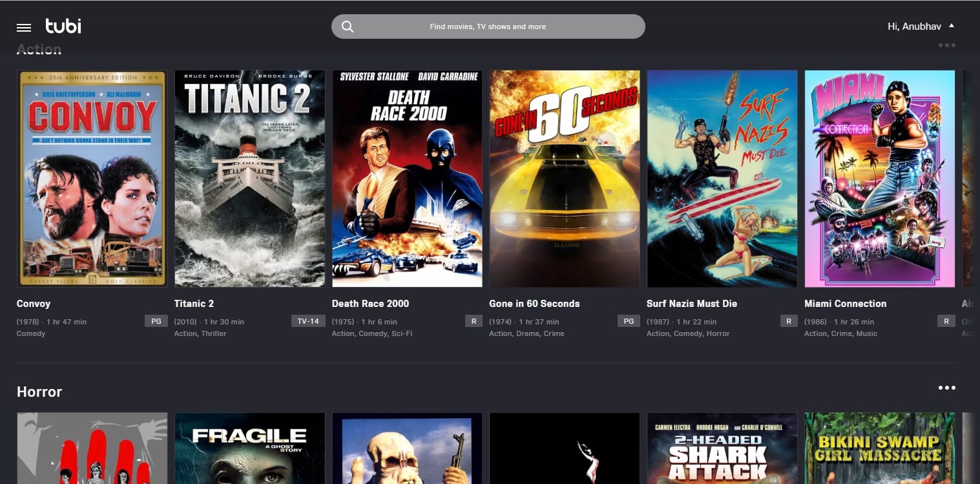The height and width of the screenshot is (484, 980).
Task: Click the Tubi logo
Action: [x=63, y=26]
